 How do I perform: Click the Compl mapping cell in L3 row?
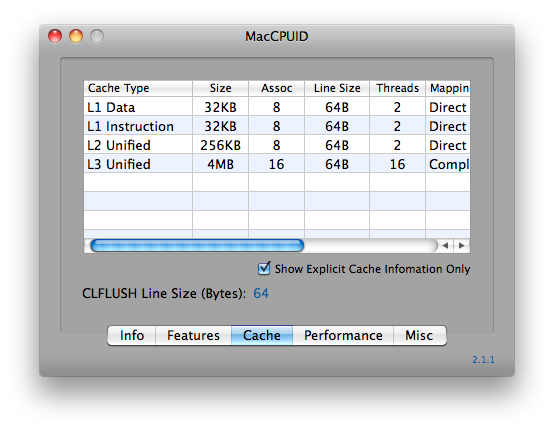pos(449,164)
